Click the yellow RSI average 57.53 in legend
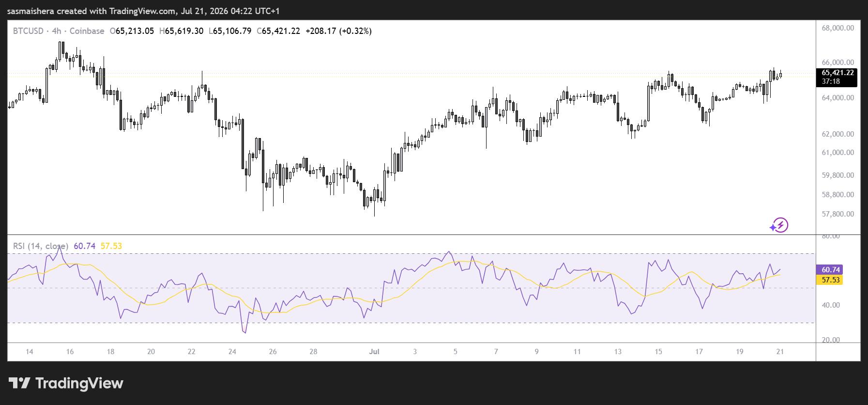 [x=111, y=246]
